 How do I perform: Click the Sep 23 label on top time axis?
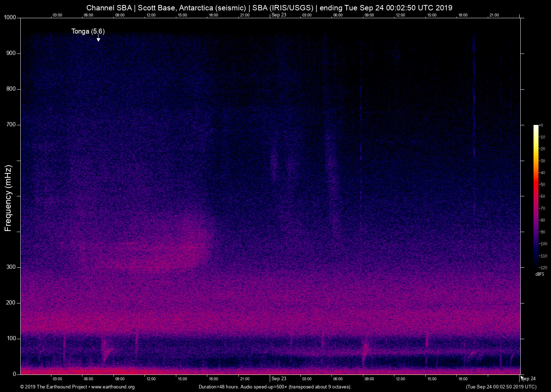tap(279, 15)
